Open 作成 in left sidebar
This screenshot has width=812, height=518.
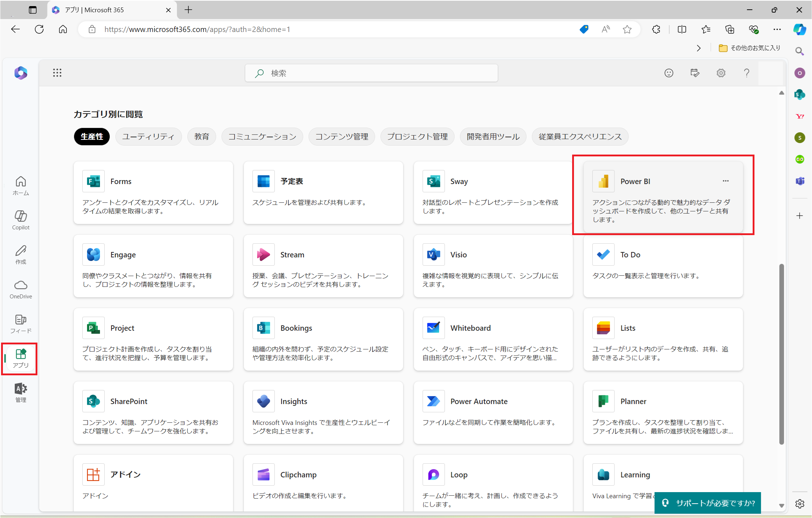click(x=21, y=255)
